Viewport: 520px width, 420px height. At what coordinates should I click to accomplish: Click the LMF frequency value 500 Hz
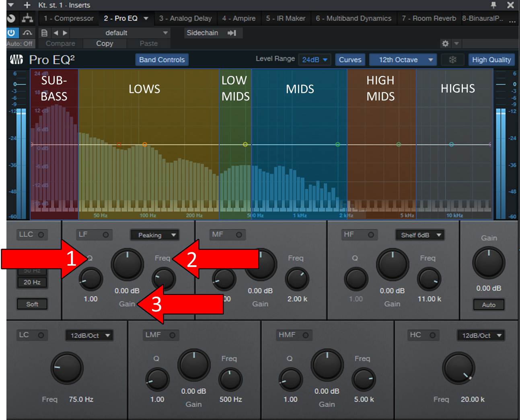point(231,400)
